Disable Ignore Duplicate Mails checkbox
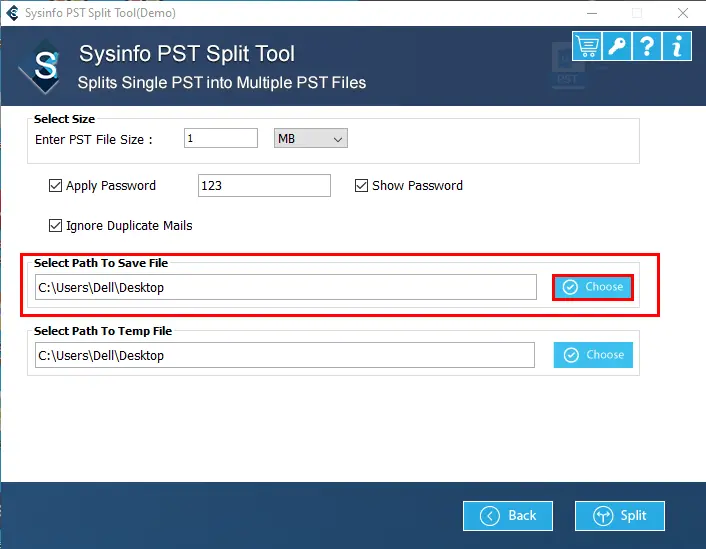This screenshot has width=706, height=549. pyautogui.click(x=56, y=225)
